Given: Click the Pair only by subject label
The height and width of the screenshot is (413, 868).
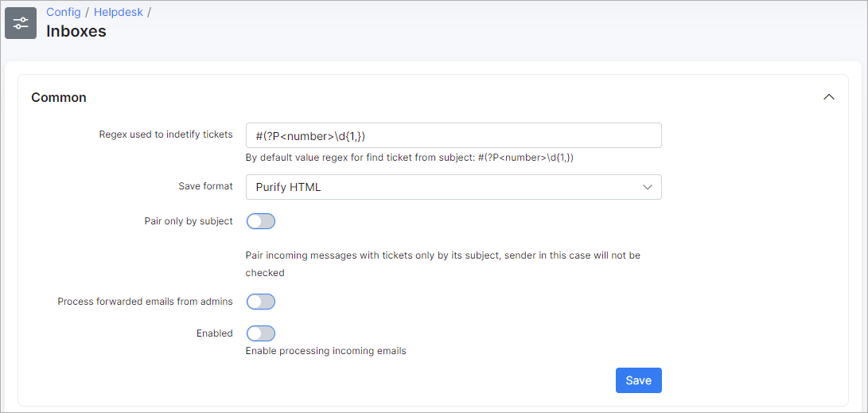Looking at the screenshot, I should tap(189, 221).
